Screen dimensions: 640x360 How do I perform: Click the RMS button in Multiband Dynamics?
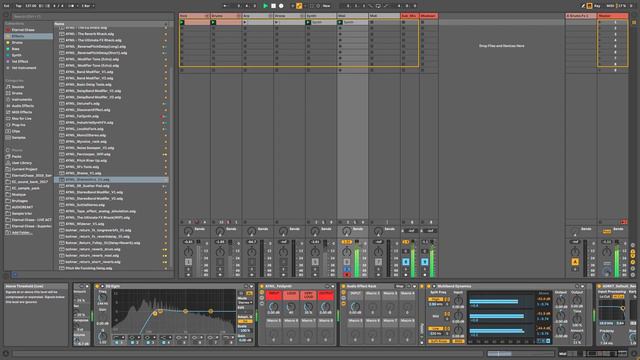point(458,341)
